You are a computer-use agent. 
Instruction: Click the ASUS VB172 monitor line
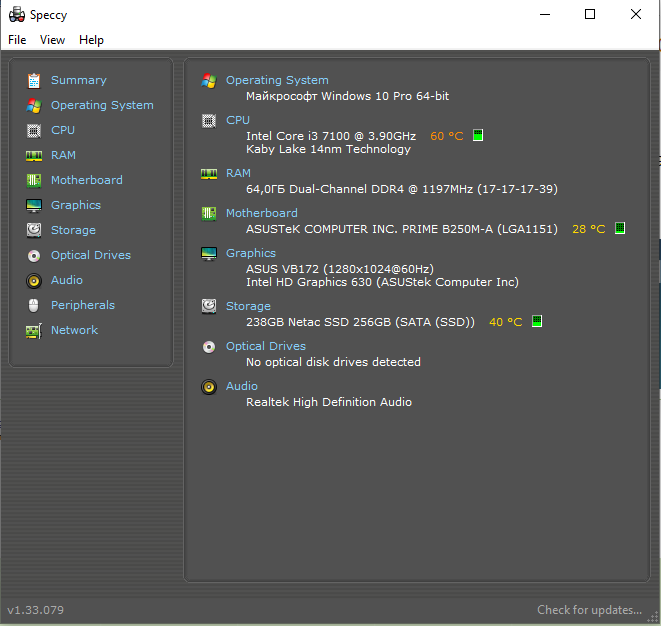(340, 269)
